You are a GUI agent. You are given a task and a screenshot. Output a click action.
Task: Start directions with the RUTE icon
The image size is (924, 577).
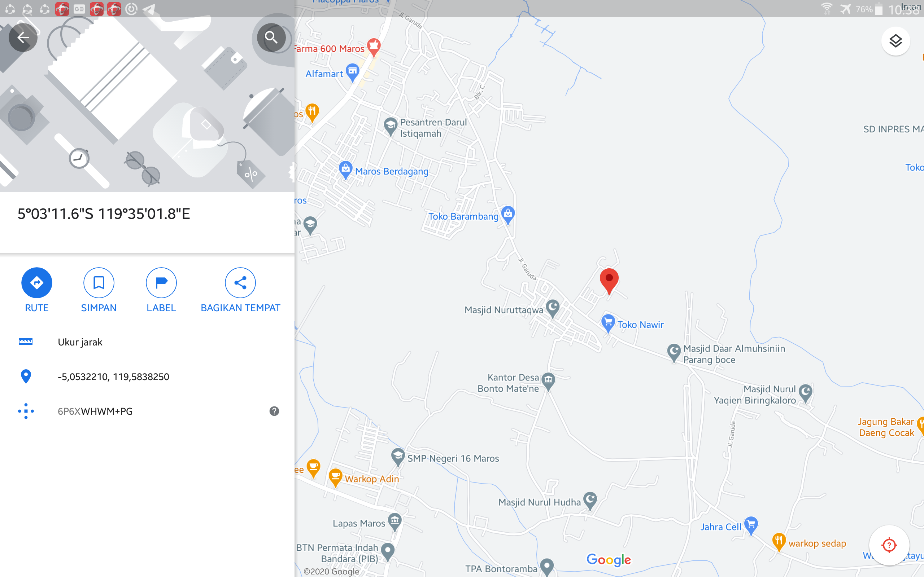coord(37,283)
